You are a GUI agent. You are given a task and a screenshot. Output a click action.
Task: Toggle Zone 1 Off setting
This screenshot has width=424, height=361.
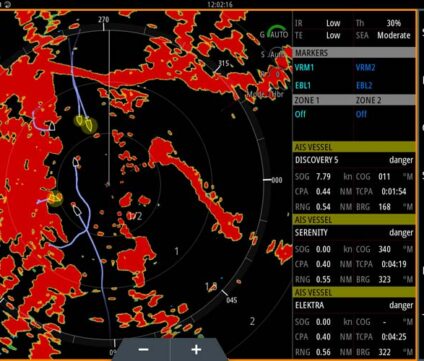click(x=300, y=114)
